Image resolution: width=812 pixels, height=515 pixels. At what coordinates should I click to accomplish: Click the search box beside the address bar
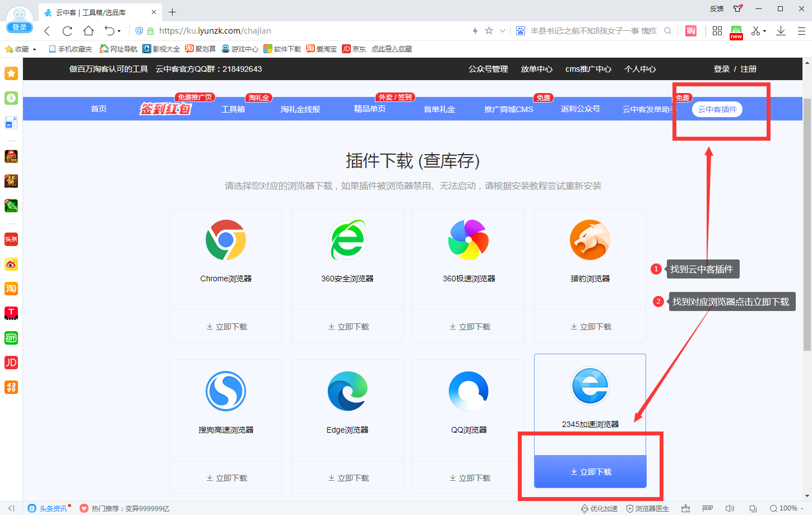point(594,31)
